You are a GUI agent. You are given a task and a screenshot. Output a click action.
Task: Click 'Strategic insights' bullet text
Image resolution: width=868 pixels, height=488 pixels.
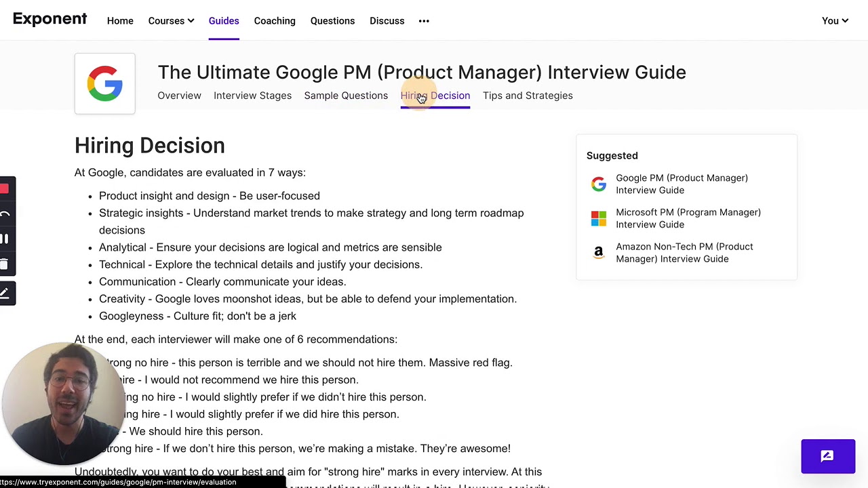click(311, 222)
